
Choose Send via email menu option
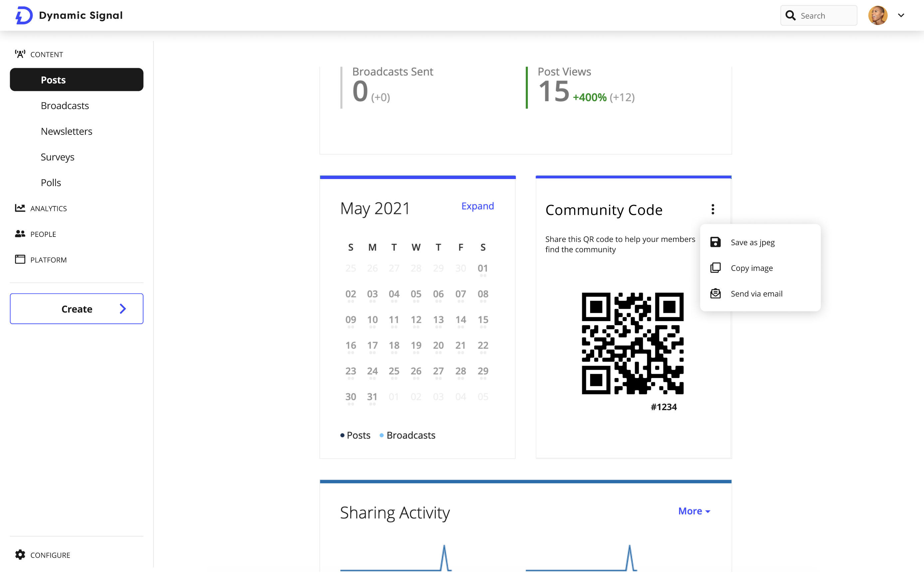760,293
